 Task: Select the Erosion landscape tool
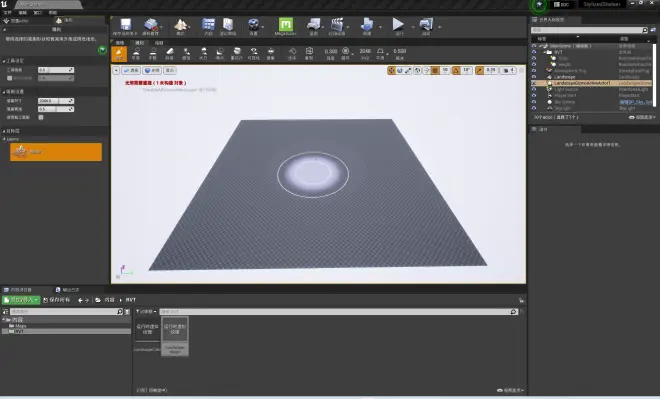[x=186, y=53]
